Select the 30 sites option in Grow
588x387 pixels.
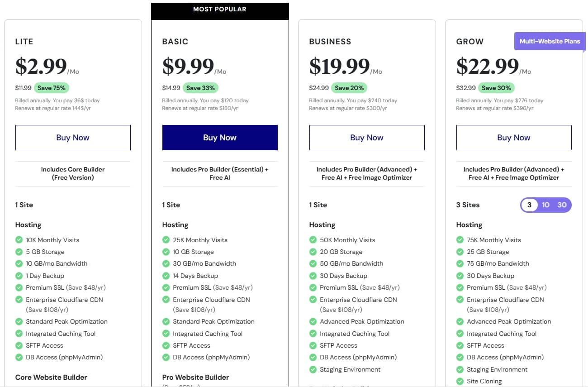point(562,205)
